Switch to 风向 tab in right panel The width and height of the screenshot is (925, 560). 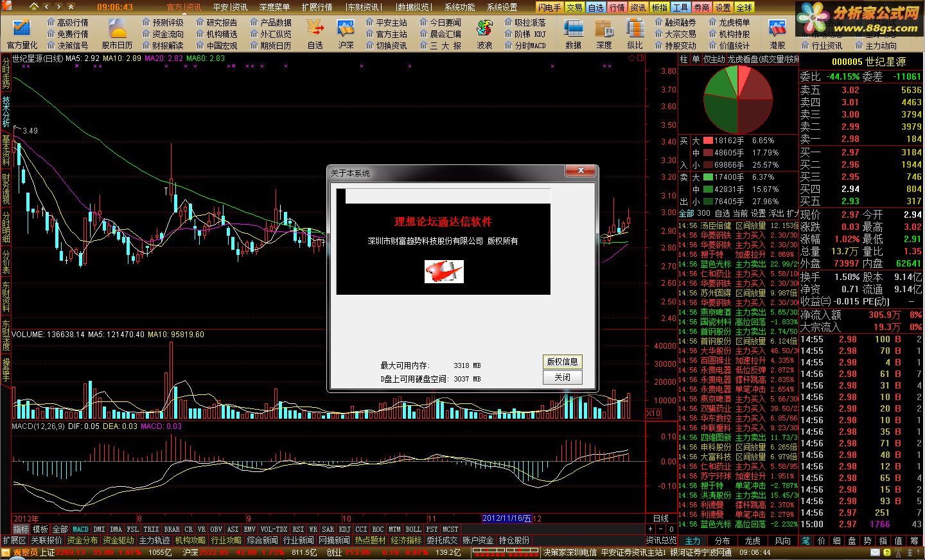click(x=782, y=541)
